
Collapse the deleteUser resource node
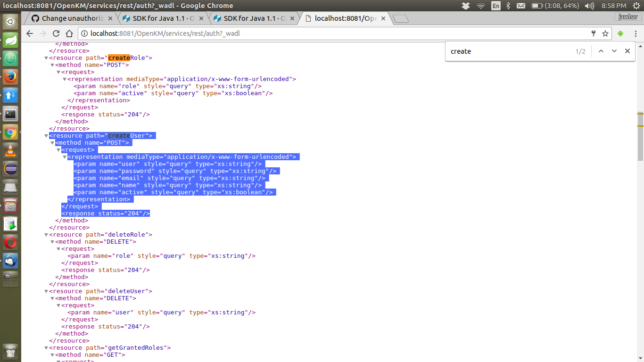click(46, 291)
